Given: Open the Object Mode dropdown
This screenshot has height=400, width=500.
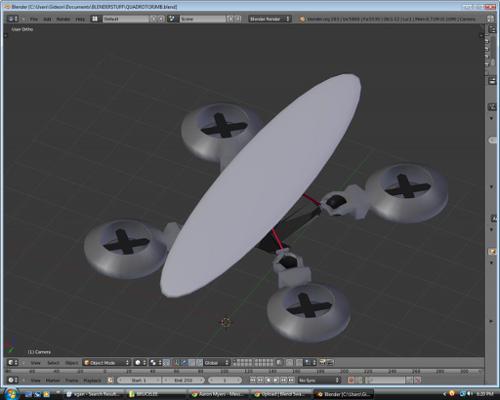Looking at the screenshot, I should pyautogui.click(x=106, y=363).
